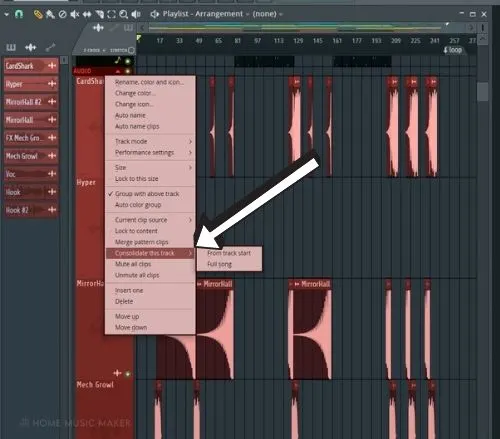Select MirrorHall #2 in the clip picker

(x=31, y=102)
